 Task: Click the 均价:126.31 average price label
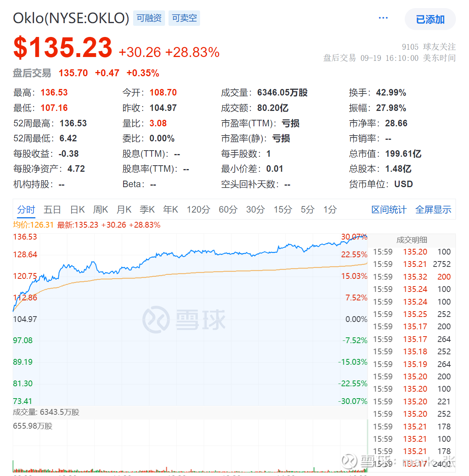(x=33, y=225)
